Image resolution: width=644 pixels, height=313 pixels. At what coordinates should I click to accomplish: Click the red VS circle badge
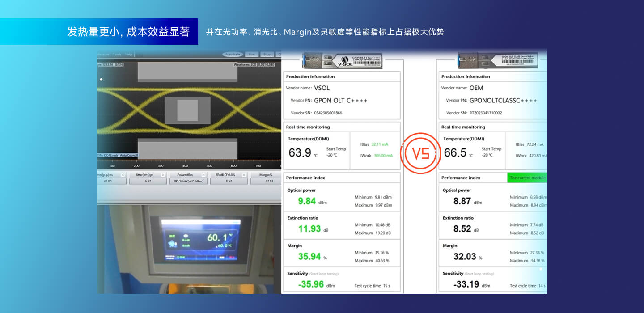point(420,153)
